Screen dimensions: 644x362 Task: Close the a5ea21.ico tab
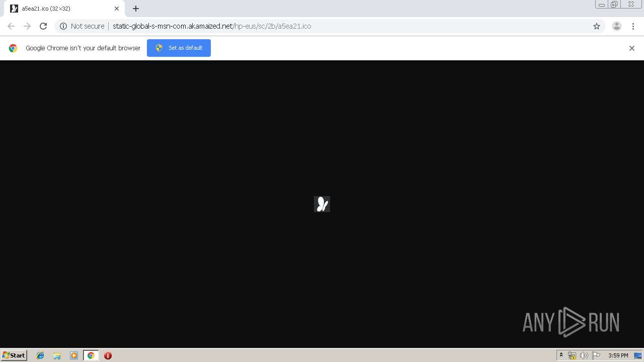117,9
